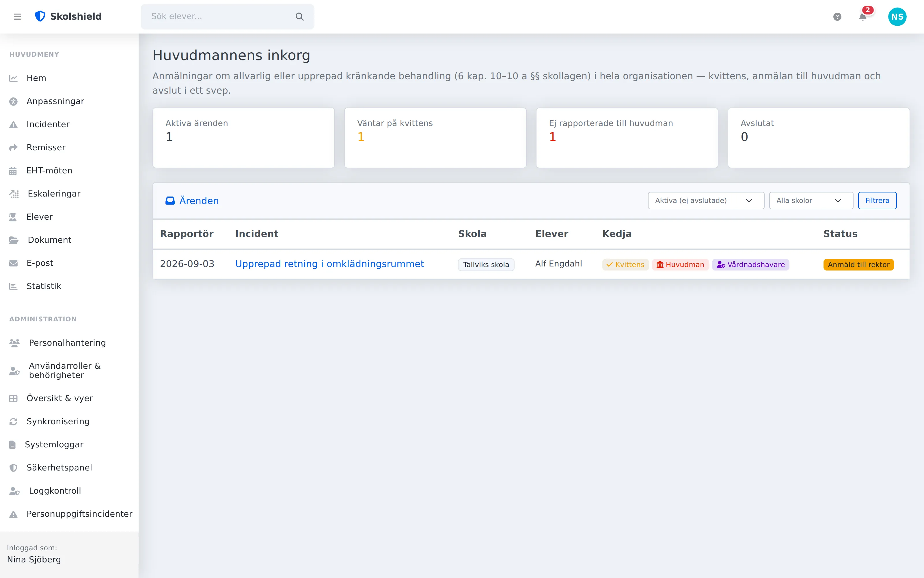Click the Anmäld till rektor status badge
Image resolution: width=924 pixels, height=578 pixels.
tap(858, 264)
